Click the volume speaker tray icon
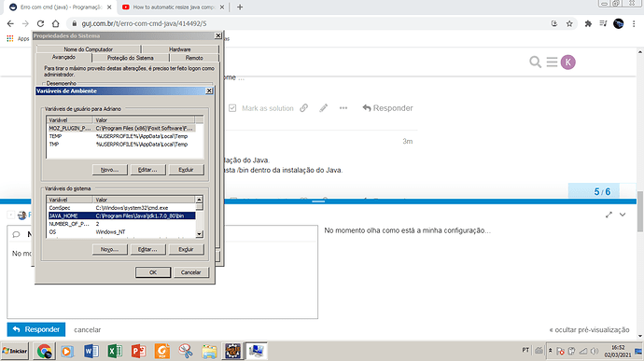 595,351
